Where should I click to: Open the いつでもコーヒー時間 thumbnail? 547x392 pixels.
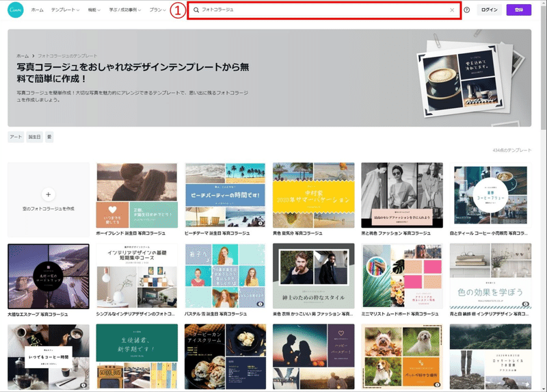click(x=49, y=356)
